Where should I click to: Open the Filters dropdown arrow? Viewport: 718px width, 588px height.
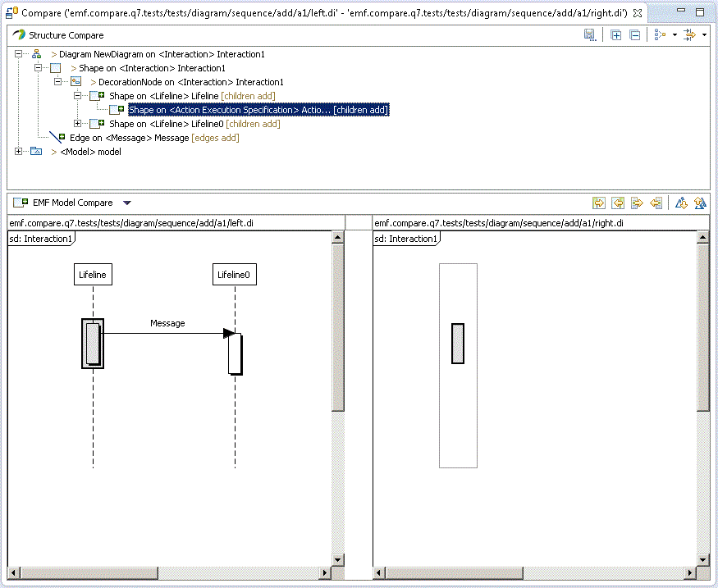coord(703,35)
